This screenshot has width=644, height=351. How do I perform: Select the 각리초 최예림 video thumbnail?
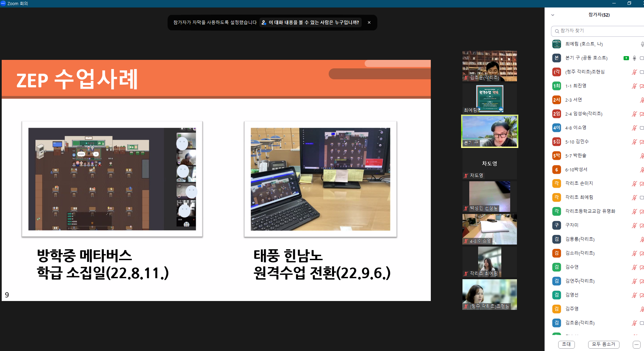pos(489,262)
